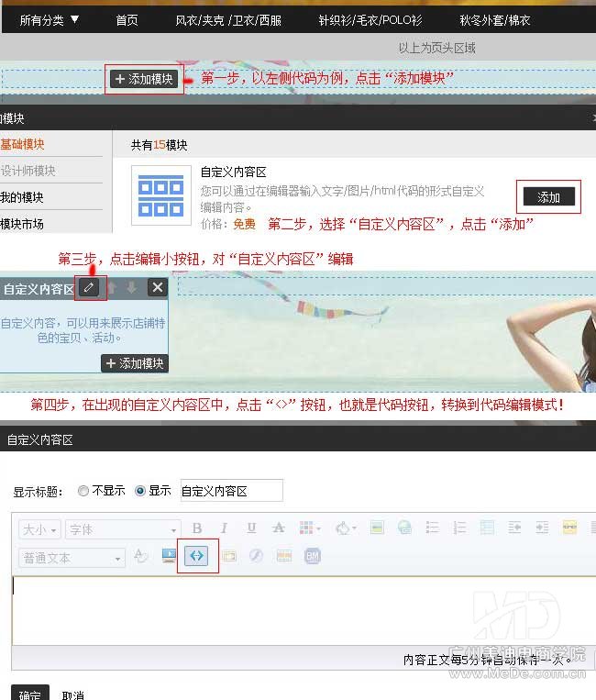Open 风衣/夹克/卫衣/西服 navigation category

point(228,20)
